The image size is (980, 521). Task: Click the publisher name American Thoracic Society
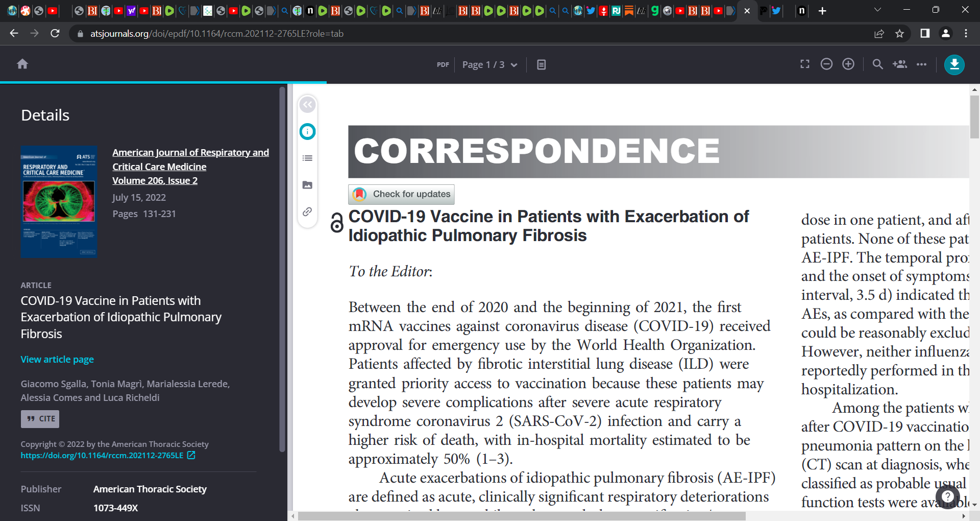click(150, 489)
